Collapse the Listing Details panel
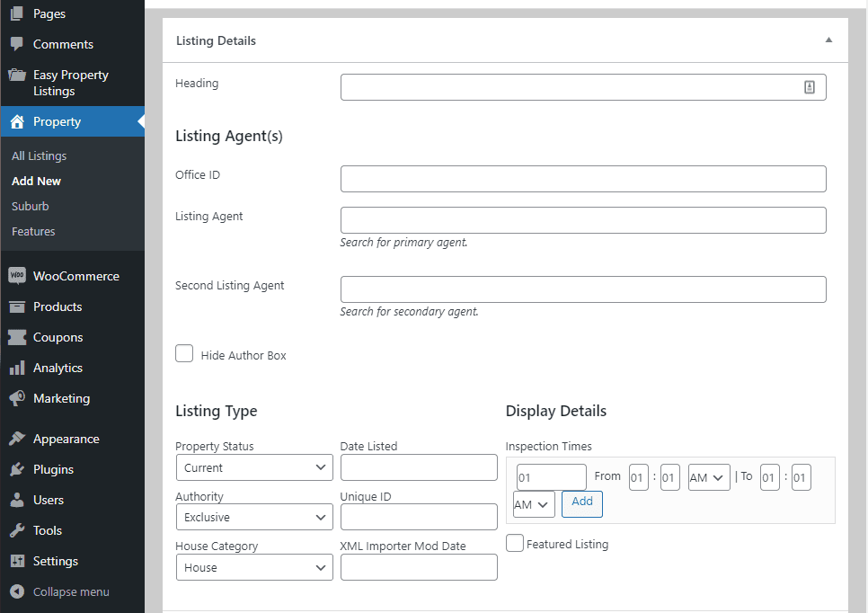 pos(829,40)
